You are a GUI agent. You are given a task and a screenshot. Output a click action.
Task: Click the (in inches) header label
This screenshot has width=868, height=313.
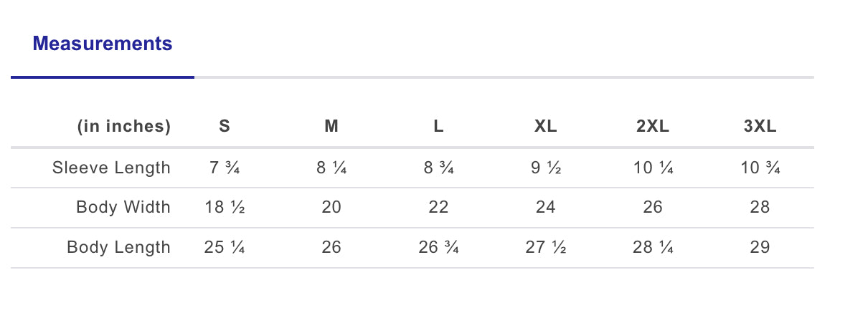[124, 127]
